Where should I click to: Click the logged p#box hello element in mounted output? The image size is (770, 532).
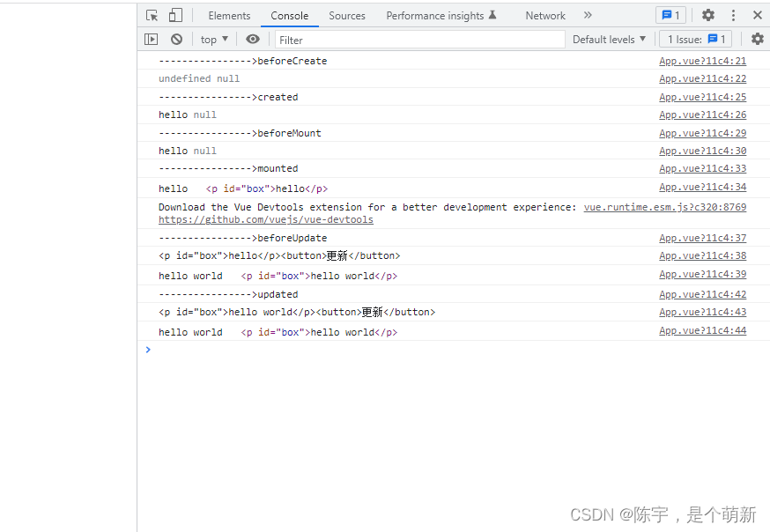pos(267,189)
